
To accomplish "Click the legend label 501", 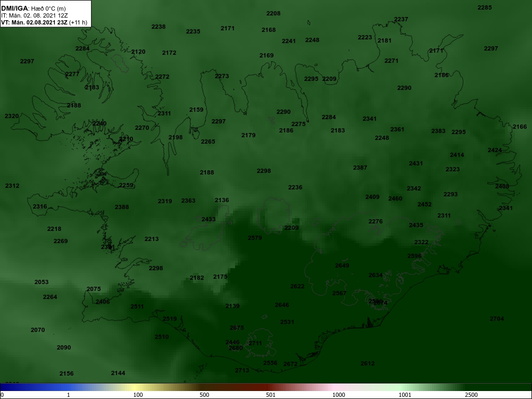I will point(271,395).
